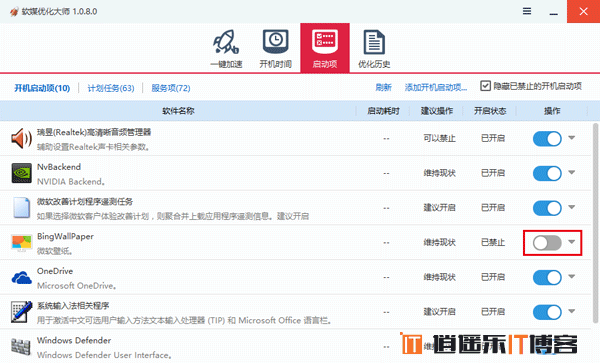
Task: Enable BingWallPaper startup toggle
Action: [x=547, y=243]
